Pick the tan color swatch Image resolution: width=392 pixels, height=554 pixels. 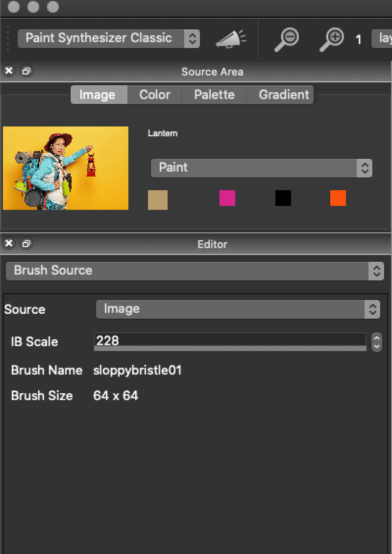click(157, 200)
